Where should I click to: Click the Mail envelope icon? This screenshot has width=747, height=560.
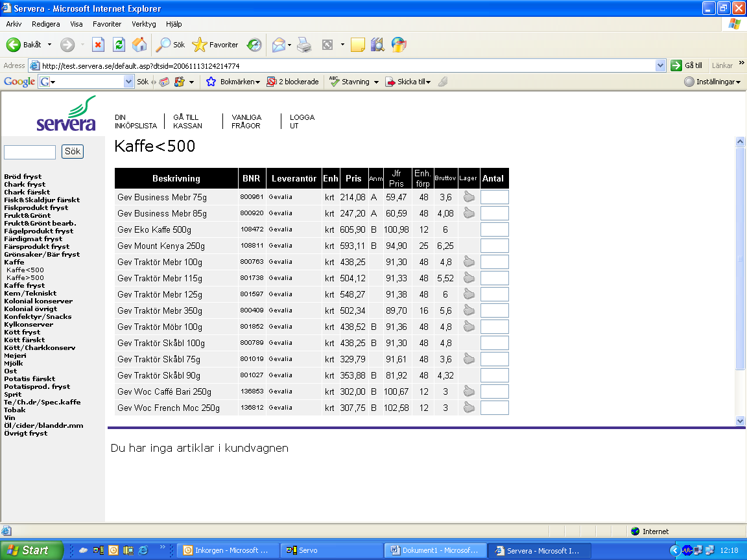(279, 45)
